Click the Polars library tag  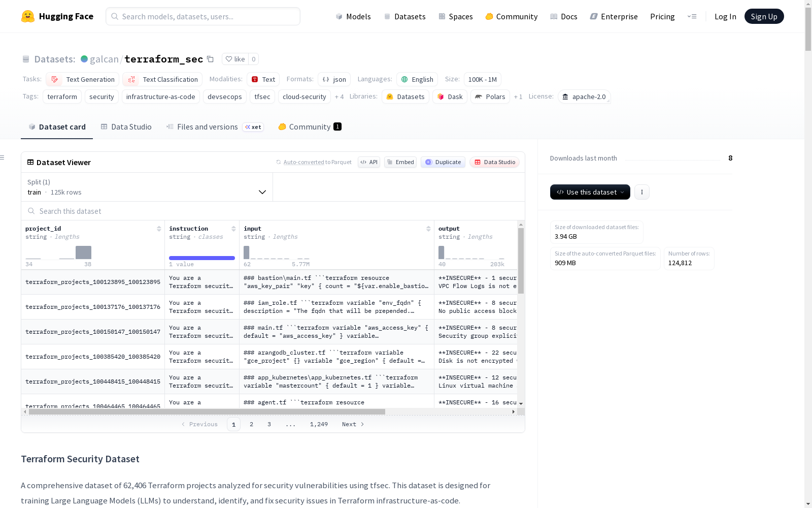tap(490, 97)
